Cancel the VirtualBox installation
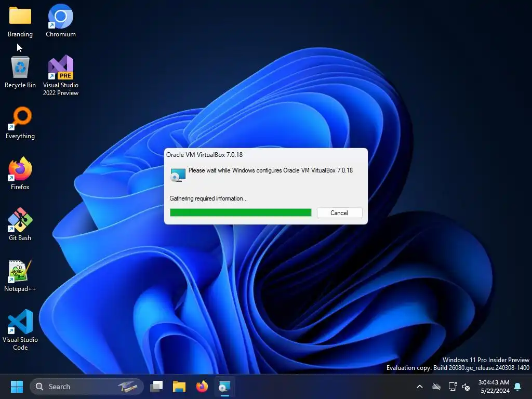This screenshot has height=399, width=532. [x=339, y=212]
